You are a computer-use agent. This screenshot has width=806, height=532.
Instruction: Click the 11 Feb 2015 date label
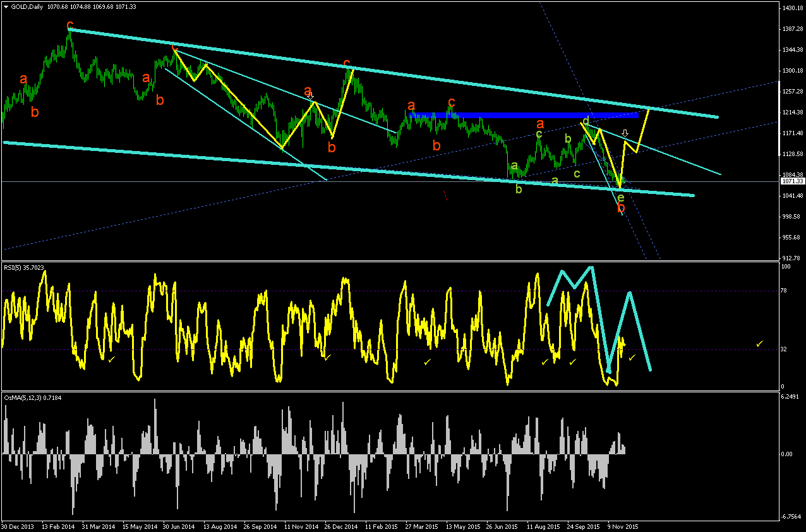(380, 526)
